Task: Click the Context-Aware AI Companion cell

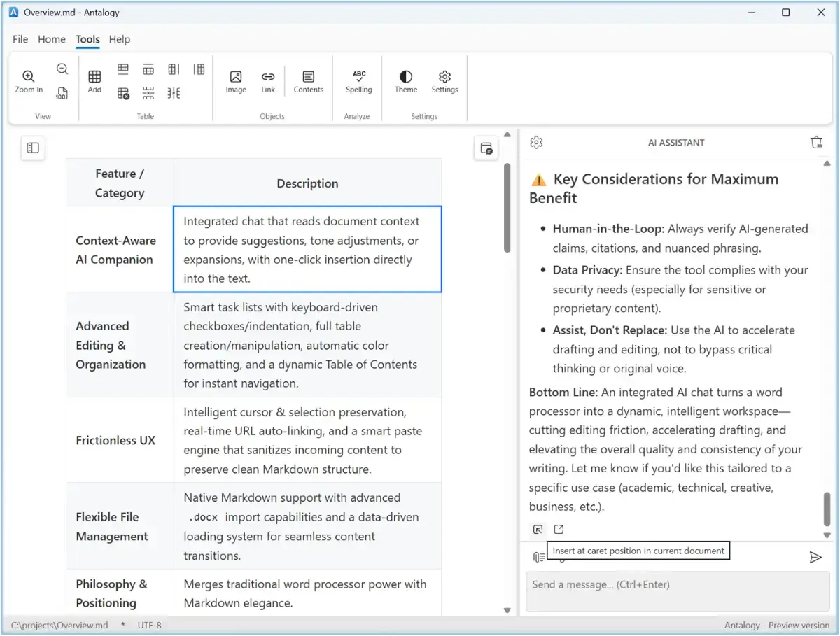Action: click(x=120, y=250)
